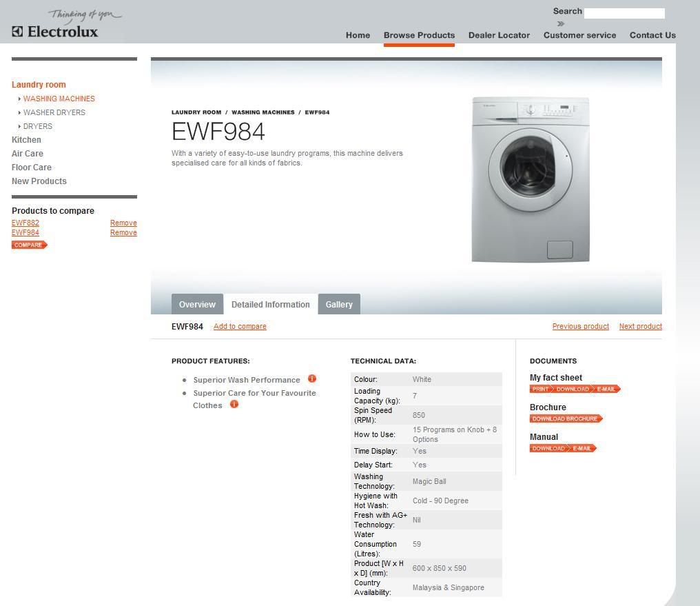Open the Air Care category

[x=28, y=154]
